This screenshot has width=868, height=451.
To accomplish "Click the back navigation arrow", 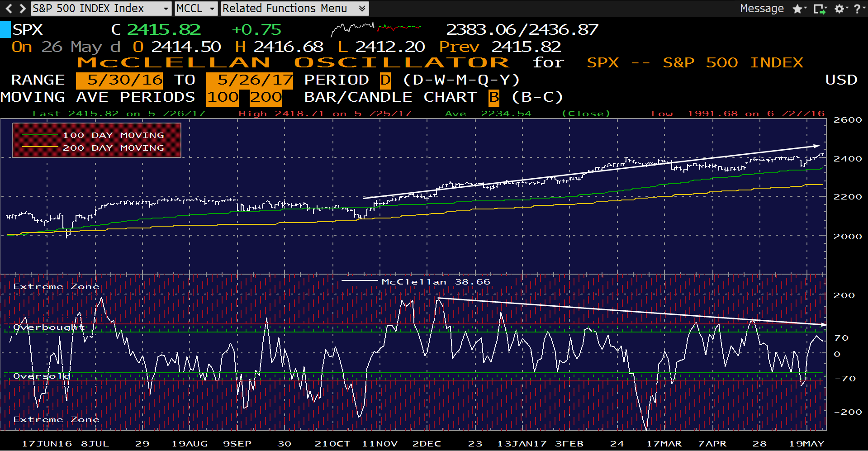I will tap(9, 8).
